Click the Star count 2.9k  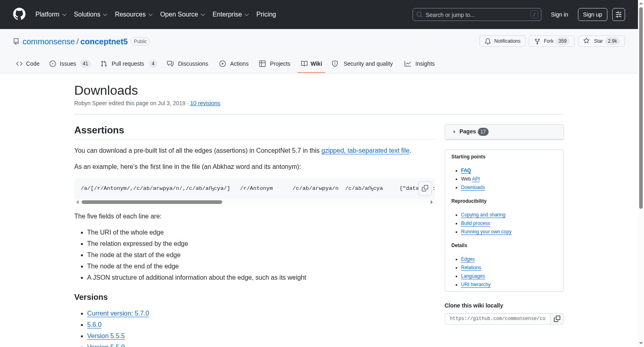point(613,41)
